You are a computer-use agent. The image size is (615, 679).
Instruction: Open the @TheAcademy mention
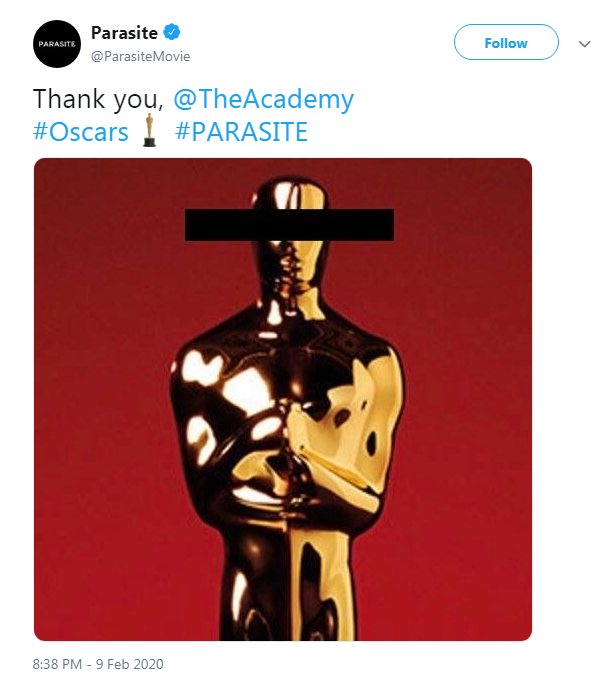click(x=264, y=99)
